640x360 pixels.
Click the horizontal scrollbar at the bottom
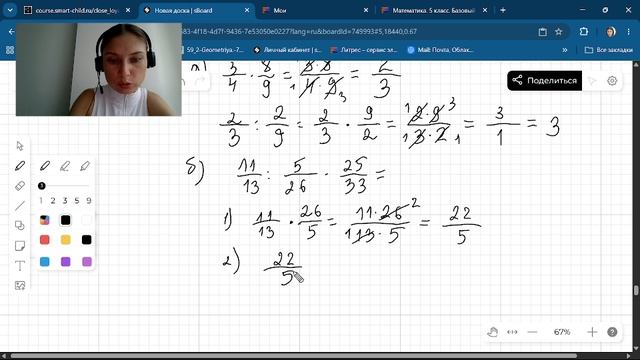294,356
